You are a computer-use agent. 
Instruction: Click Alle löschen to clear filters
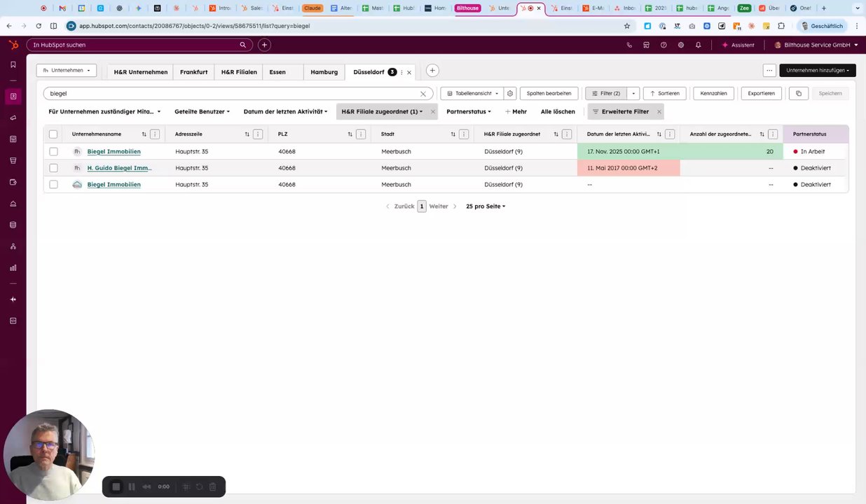point(558,111)
